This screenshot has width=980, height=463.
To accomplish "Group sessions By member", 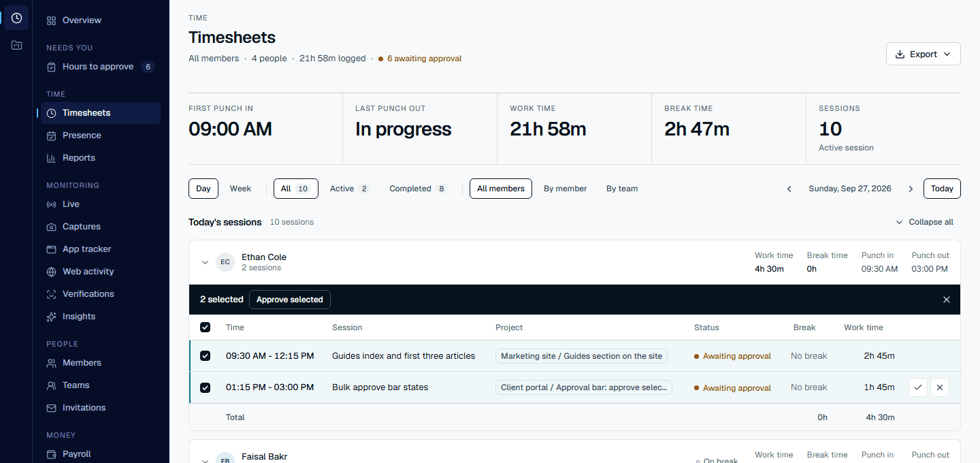I will point(565,189).
